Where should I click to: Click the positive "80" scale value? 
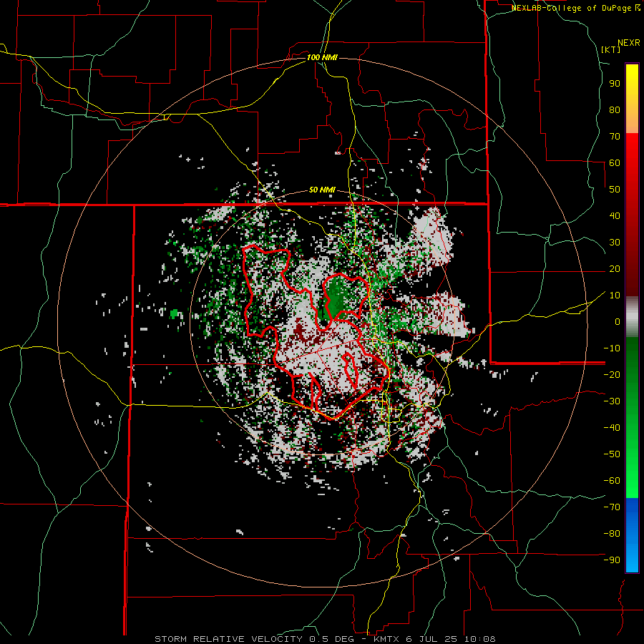pos(615,109)
